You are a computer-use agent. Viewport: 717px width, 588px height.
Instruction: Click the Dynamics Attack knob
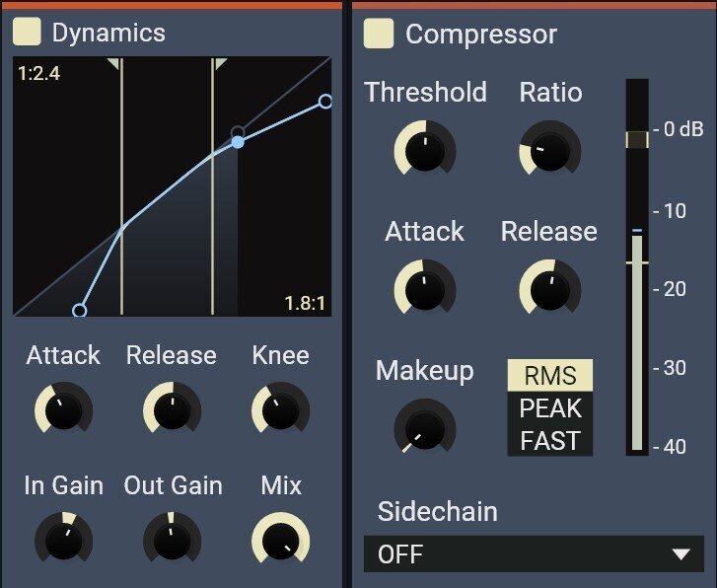[63, 408]
